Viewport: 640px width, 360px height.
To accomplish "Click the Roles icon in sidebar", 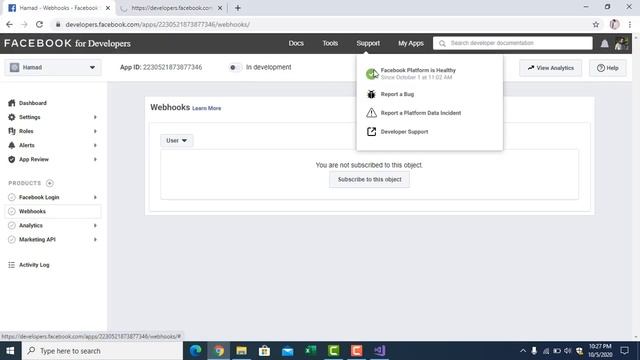I will pos(11,131).
